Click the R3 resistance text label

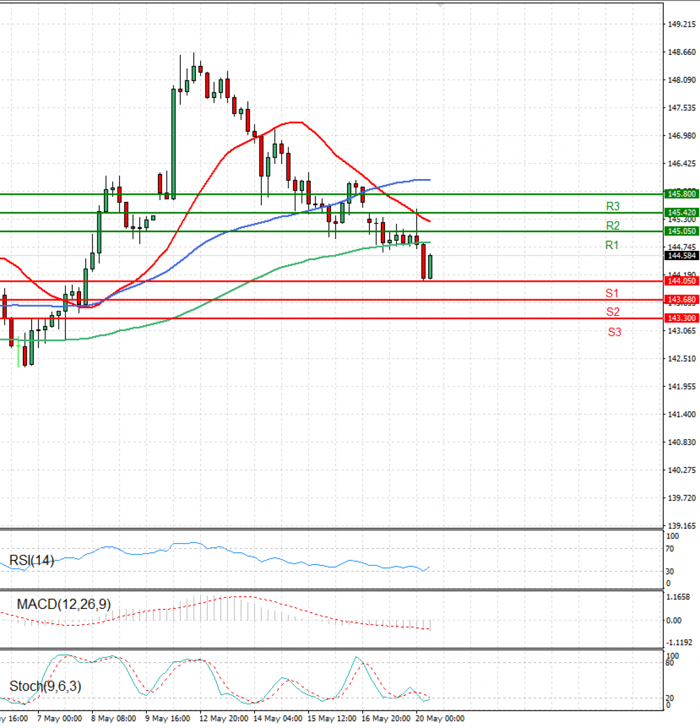[x=612, y=206]
